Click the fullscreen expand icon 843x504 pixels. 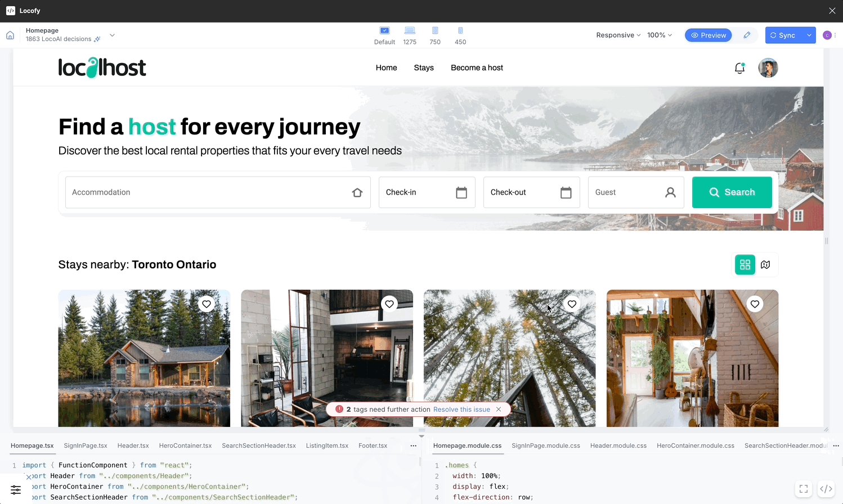804,489
